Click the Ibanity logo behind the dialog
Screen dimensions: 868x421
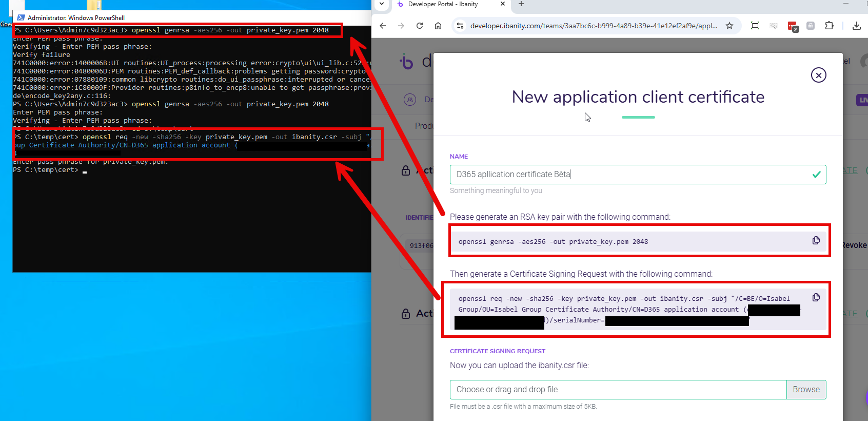[406, 62]
